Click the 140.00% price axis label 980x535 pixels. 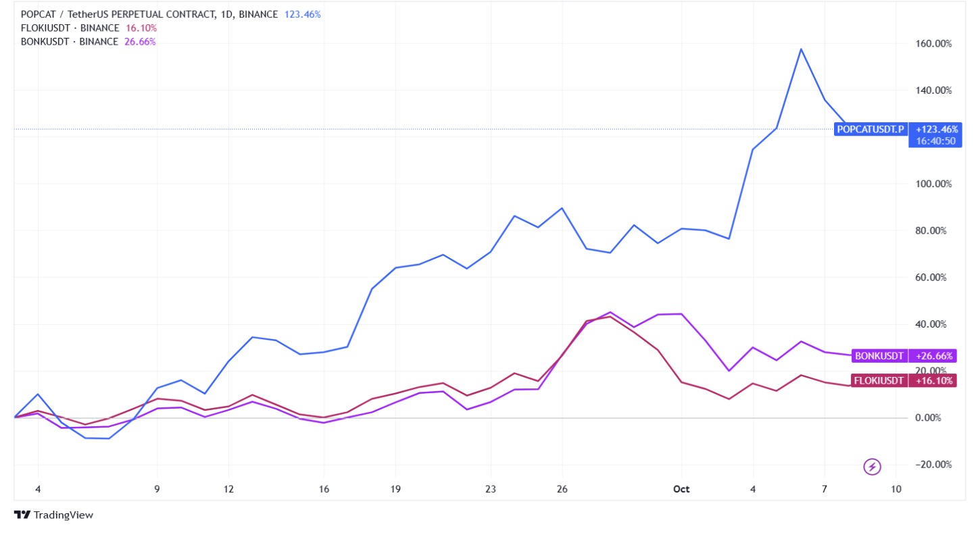(x=933, y=91)
